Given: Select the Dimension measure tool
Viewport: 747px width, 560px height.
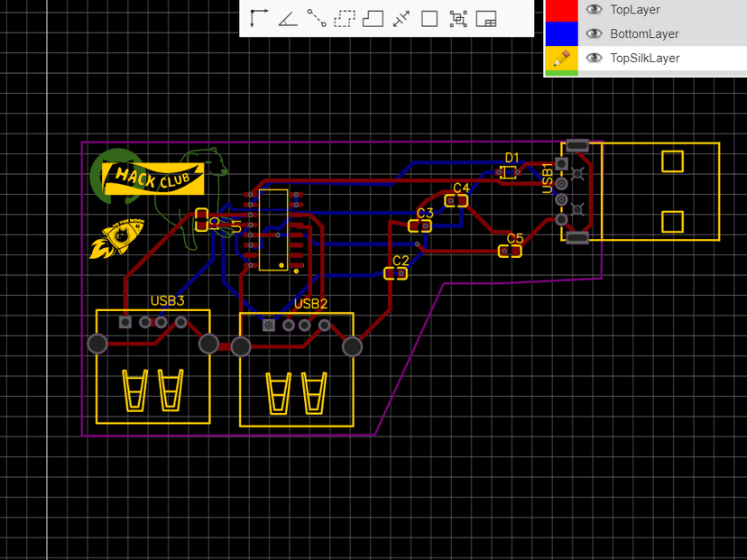Looking at the screenshot, I should pyautogui.click(x=401, y=19).
